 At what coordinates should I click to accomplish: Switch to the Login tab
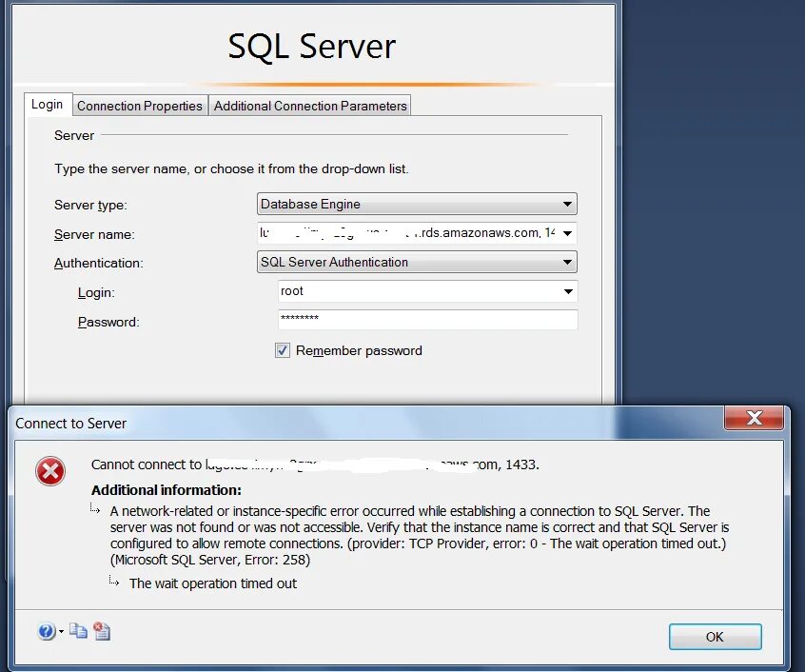pos(48,105)
